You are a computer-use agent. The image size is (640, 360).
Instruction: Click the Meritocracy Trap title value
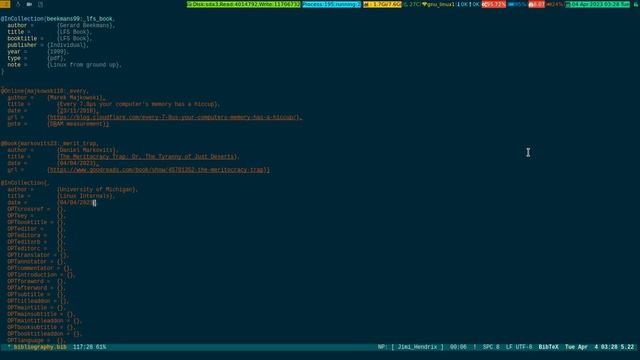click(x=148, y=156)
